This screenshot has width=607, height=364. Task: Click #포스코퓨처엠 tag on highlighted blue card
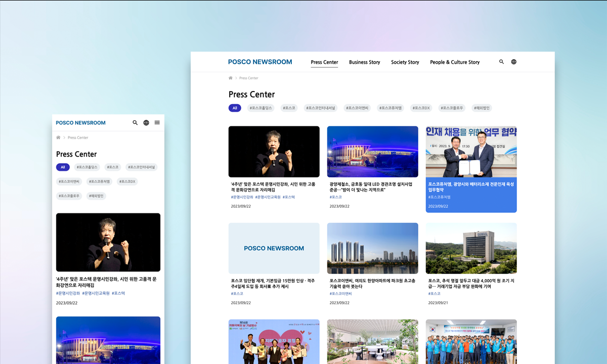pyautogui.click(x=439, y=197)
